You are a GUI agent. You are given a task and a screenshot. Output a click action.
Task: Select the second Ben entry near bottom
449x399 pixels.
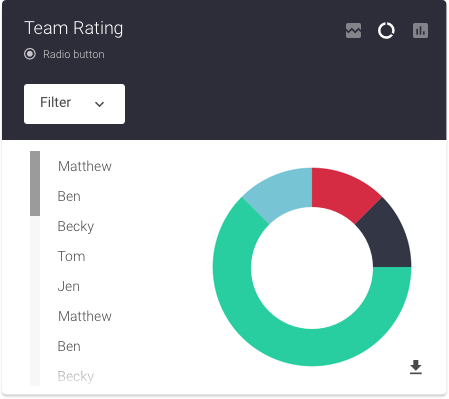69,346
